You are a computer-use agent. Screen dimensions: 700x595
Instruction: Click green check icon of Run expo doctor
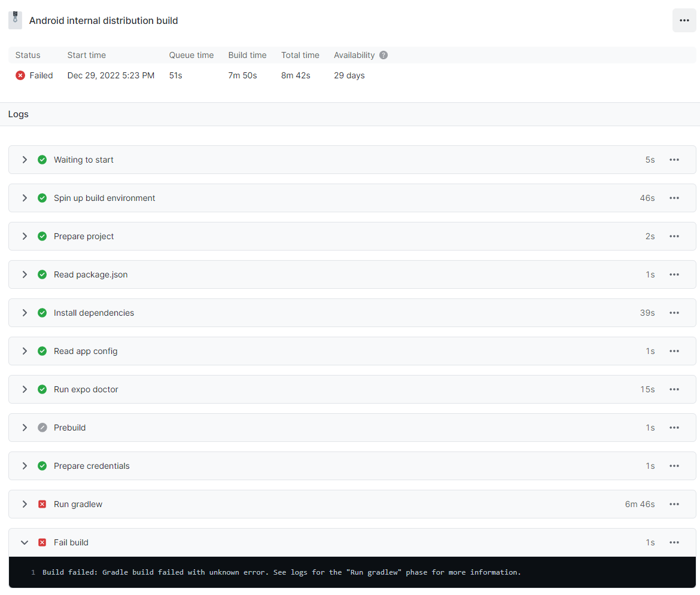click(x=42, y=390)
